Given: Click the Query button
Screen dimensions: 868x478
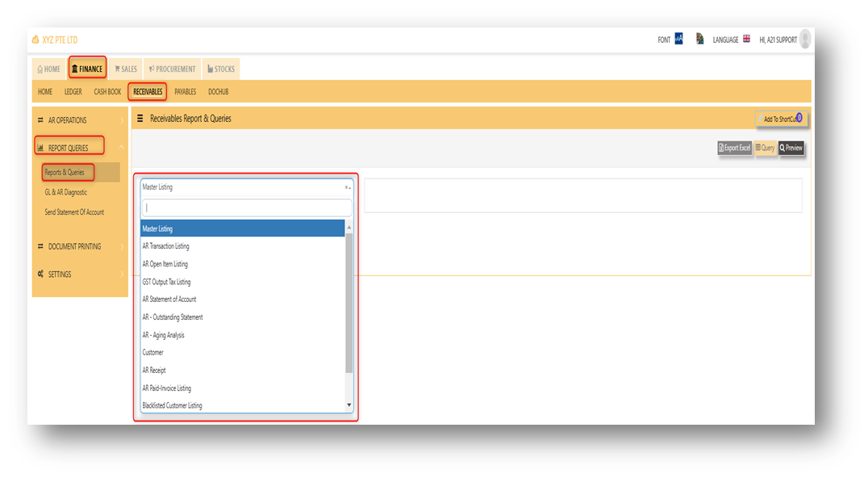Looking at the screenshot, I should (765, 148).
